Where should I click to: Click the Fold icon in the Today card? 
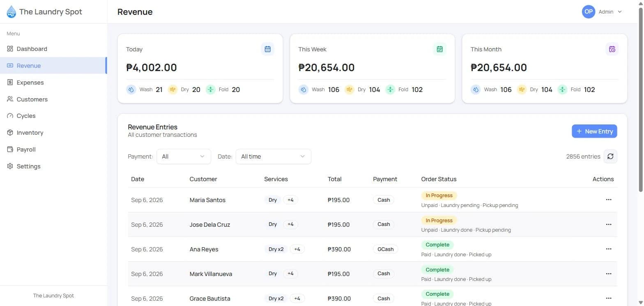click(x=211, y=90)
